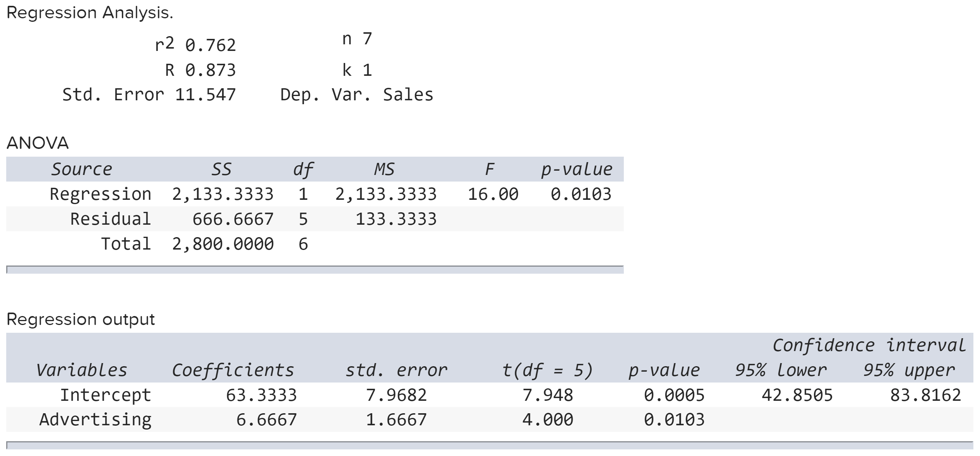This screenshot has height=456, width=980.
Task: Click the Total SS value 2,800.0000
Action: [223, 244]
